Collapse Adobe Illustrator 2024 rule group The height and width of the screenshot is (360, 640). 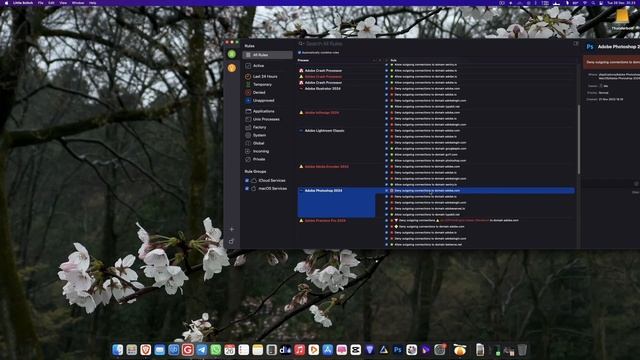pyautogui.click(x=301, y=89)
